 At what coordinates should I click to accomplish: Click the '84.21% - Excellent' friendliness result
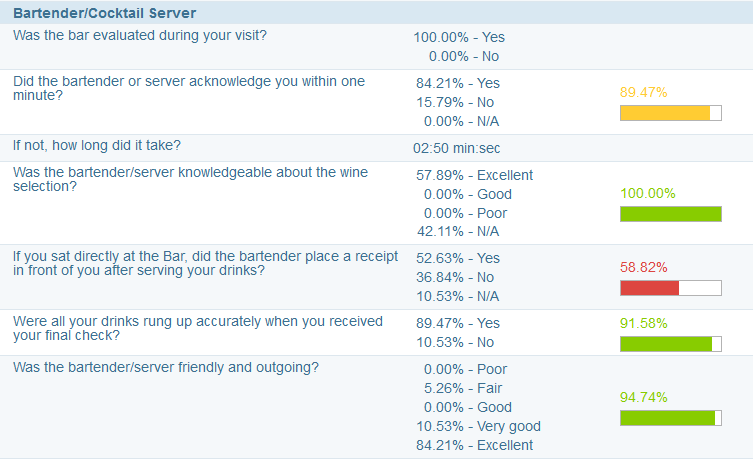[475, 445]
